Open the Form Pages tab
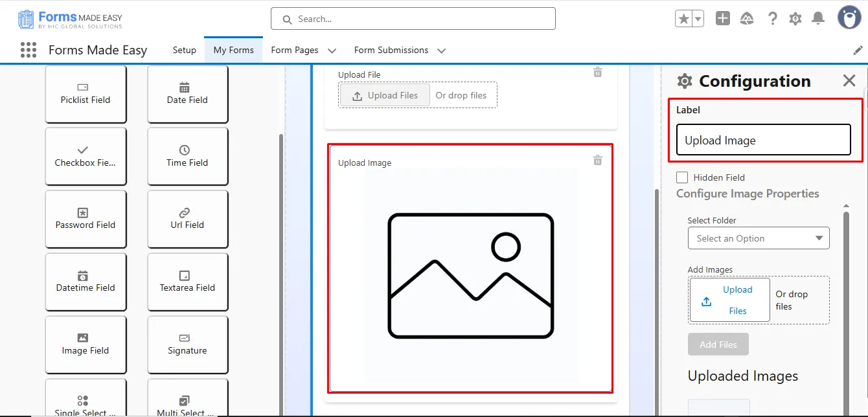The width and height of the screenshot is (868, 417). [x=295, y=50]
